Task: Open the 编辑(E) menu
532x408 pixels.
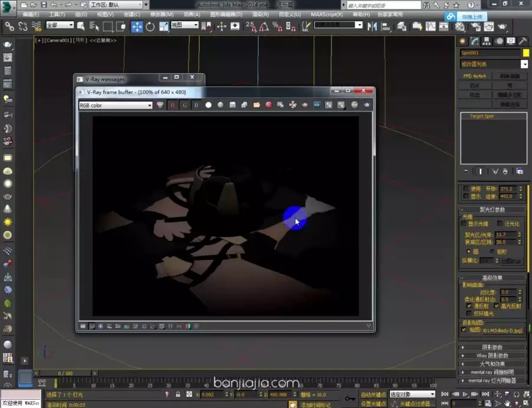Action: [x=31, y=15]
